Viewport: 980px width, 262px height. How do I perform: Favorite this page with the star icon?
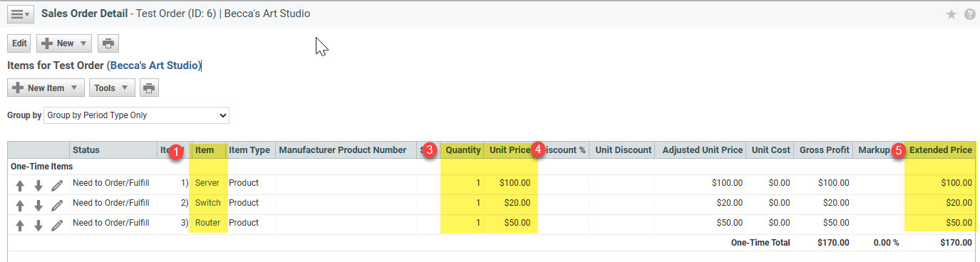click(x=951, y=14)
